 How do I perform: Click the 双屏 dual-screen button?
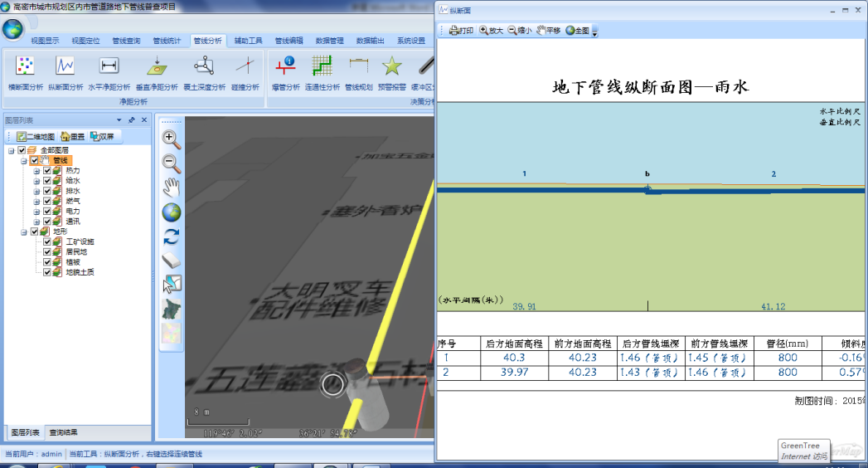pos(102,136)
